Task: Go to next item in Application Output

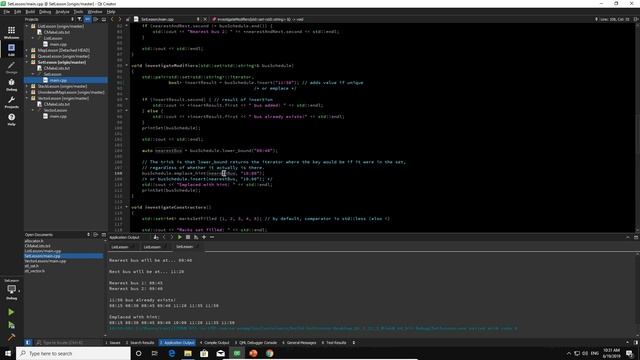Action: point(171,237)
